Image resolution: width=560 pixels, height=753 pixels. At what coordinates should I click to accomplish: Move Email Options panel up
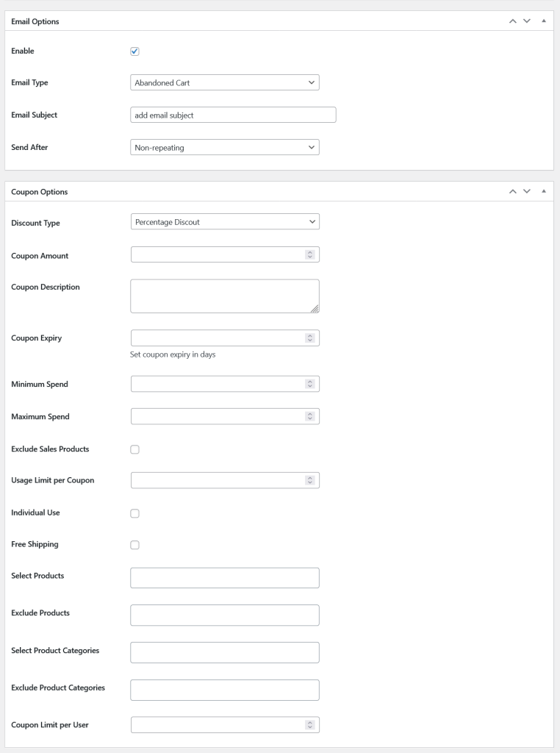coord(513,21)
